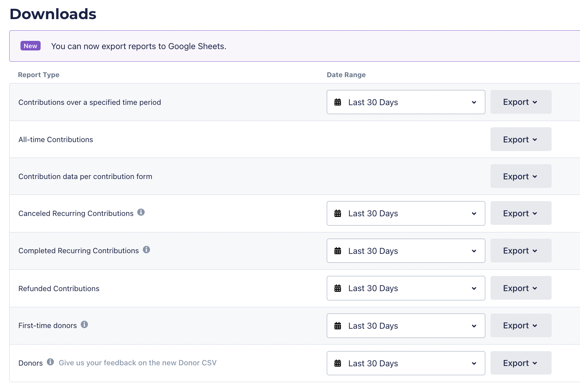
Task: Open feedback link for new Donor CSV
Action: 137,363
